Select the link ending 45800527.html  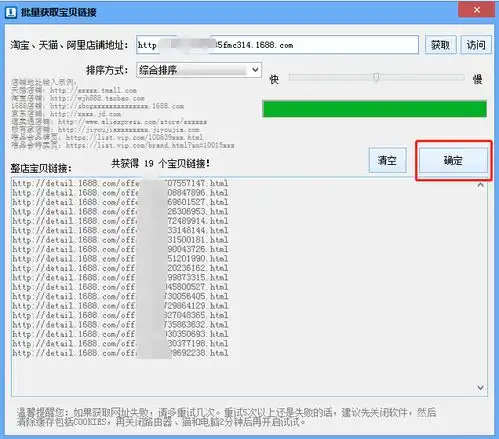(x=120, y=287)
